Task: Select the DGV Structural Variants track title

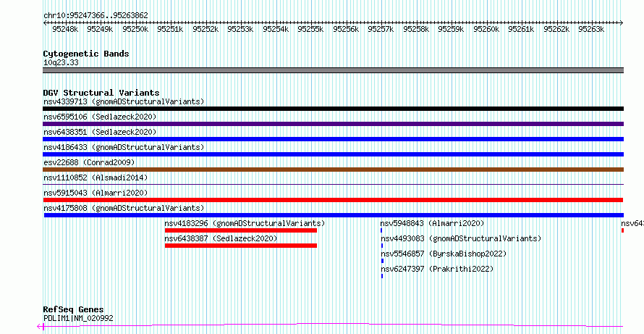Action: coord(101,93)
